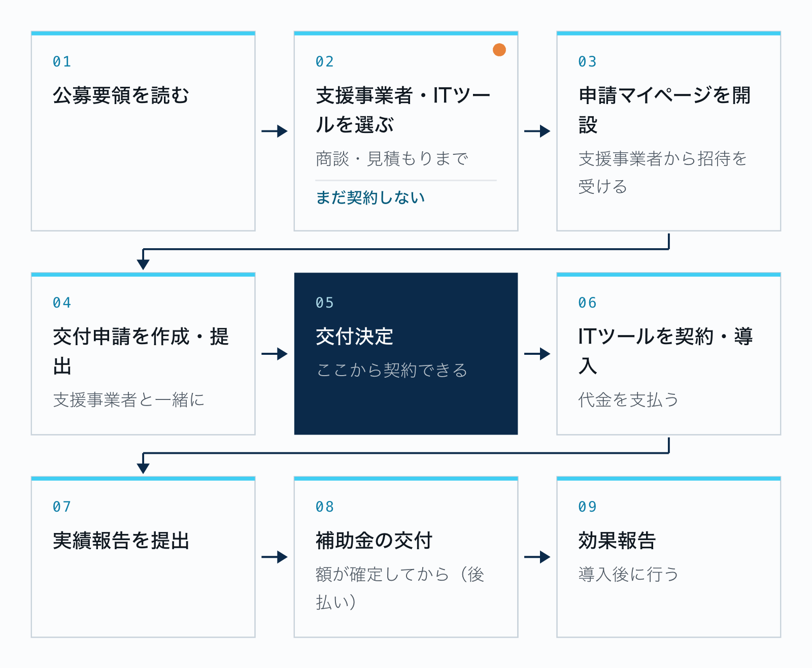This screenshot has height=668, width=812.
Task: Select the 実績報告を提出 heading
Action: (x=121, y=541)
